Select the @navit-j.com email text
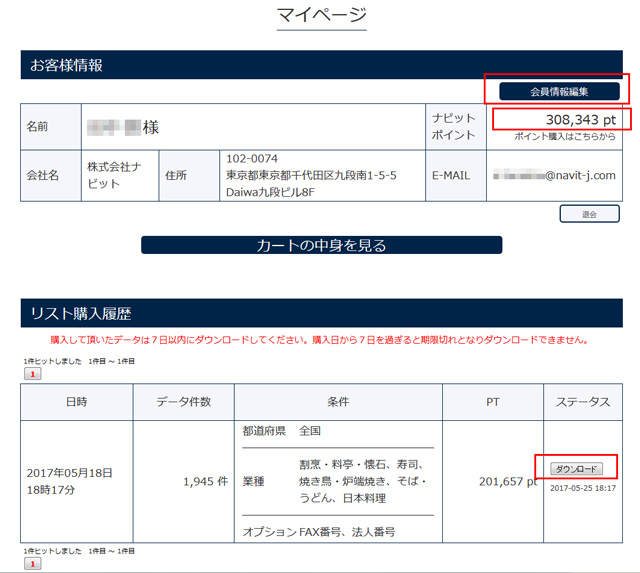The image size is (640, 573). (x=580, y=175)
